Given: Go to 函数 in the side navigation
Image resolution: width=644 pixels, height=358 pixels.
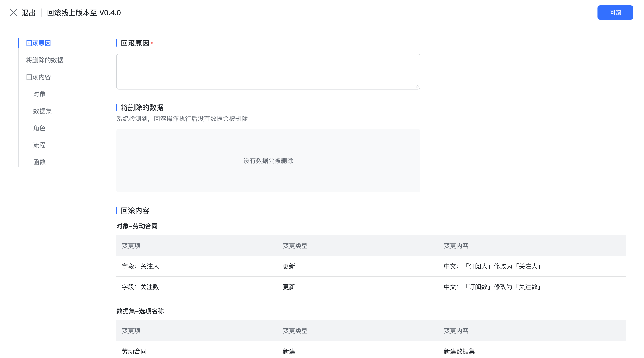Looking at the screenshot, I should tap(39, 162).
